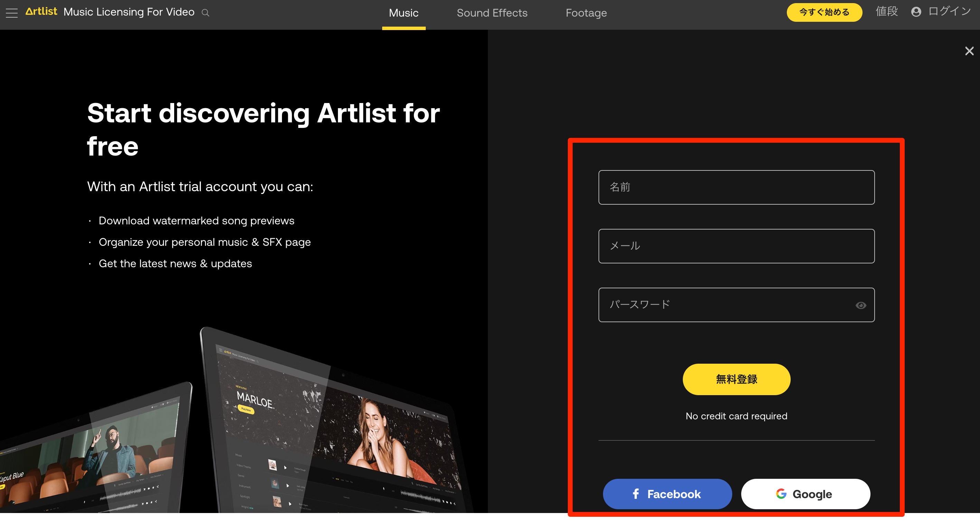980x531 pixels.
Task: Open the Sound Effects tab
Action: (492, 13)
